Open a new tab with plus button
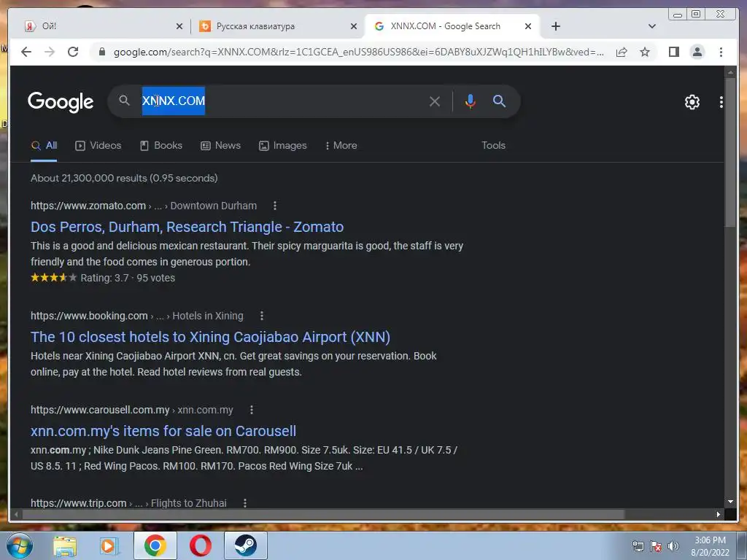 555,26
